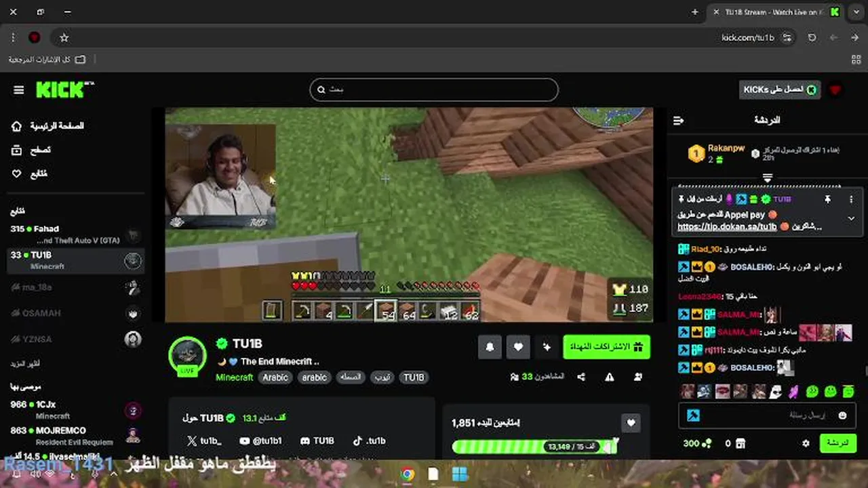Screen dimensions: 868x488
Task: Open recommended channel 1CJx
Action: 75,409
